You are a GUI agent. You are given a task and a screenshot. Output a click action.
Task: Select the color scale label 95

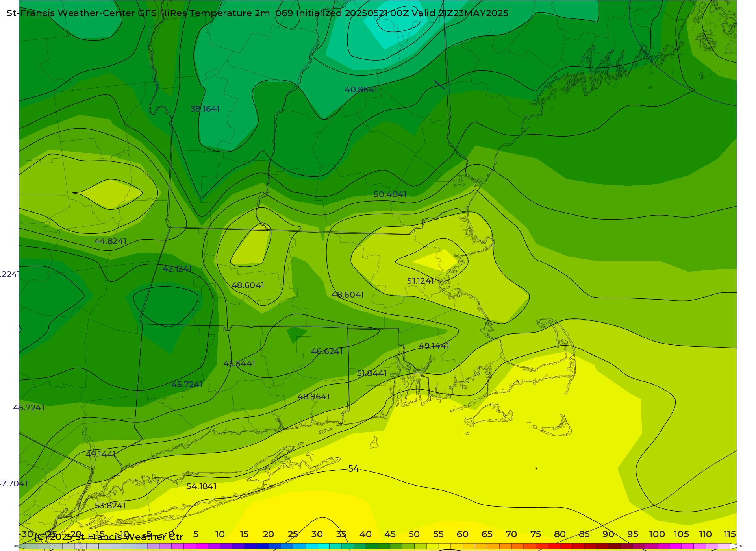pos(633,534)
